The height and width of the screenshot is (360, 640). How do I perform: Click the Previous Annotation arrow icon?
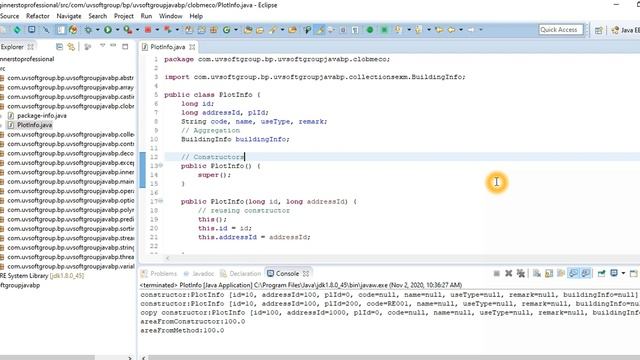pos(418,30)
